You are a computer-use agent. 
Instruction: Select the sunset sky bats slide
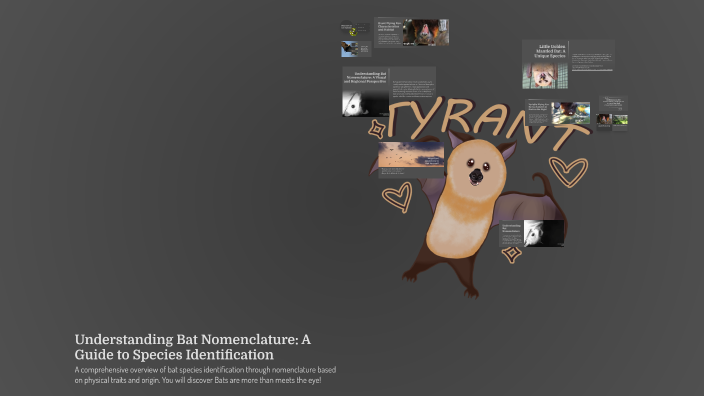click(x=411, y=160)
